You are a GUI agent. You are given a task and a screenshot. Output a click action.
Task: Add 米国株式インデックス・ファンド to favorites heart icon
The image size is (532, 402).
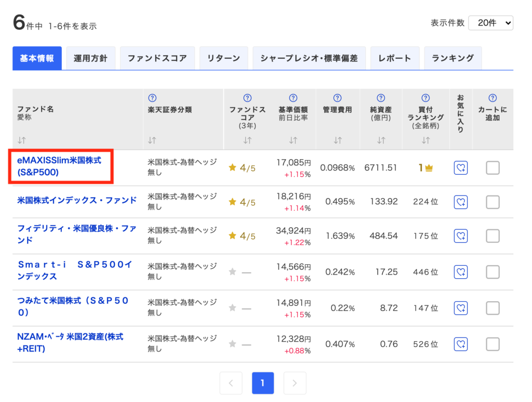point(461,202)
